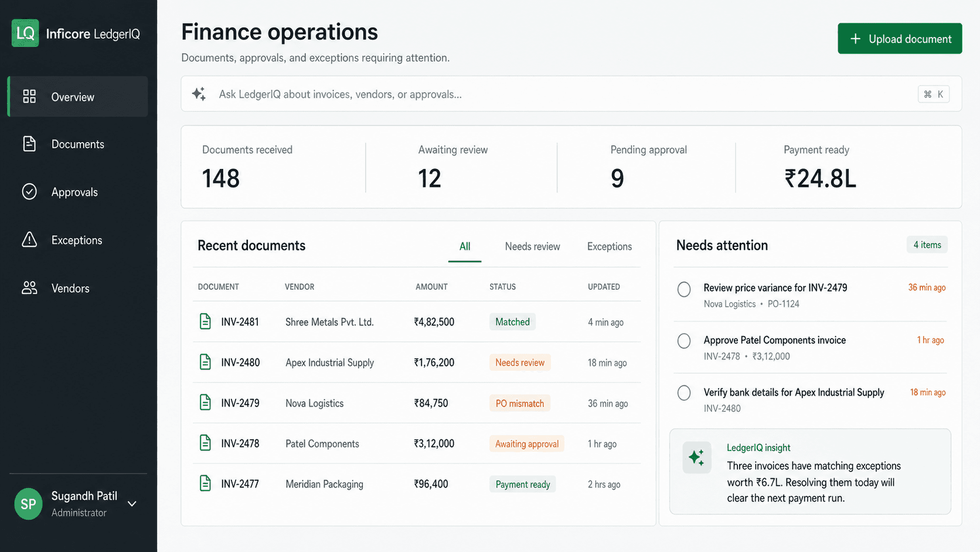Click the DOCUMENT column header
Image resolution: width=980 pixels, height=552 pixels.
pos(218,286)
